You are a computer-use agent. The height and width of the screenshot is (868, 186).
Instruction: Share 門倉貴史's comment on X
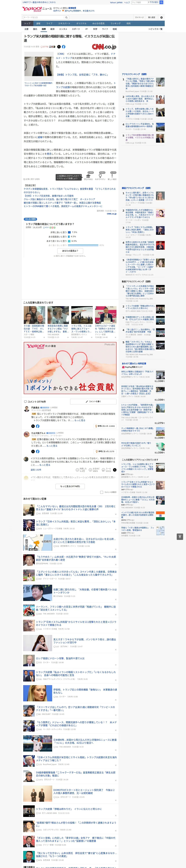pyautogui.click(x=33, y=426)
